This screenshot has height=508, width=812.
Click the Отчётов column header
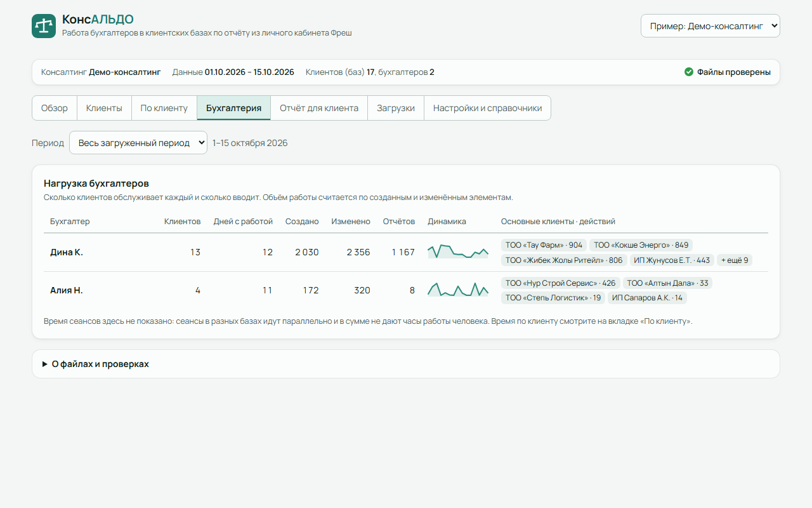tap(399, 222)
